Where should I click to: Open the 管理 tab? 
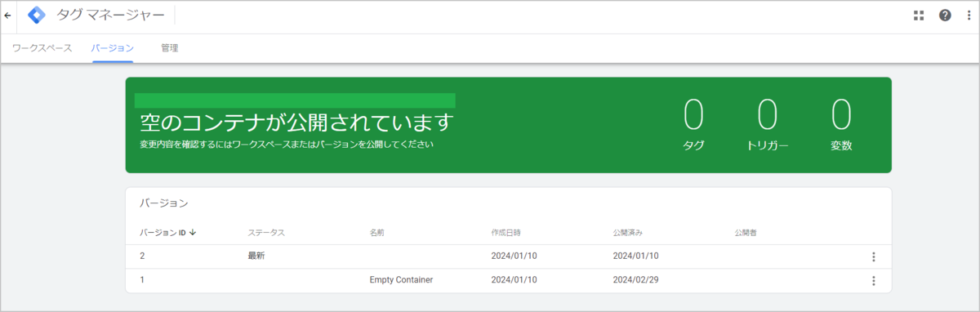click(x=170, y=48)
